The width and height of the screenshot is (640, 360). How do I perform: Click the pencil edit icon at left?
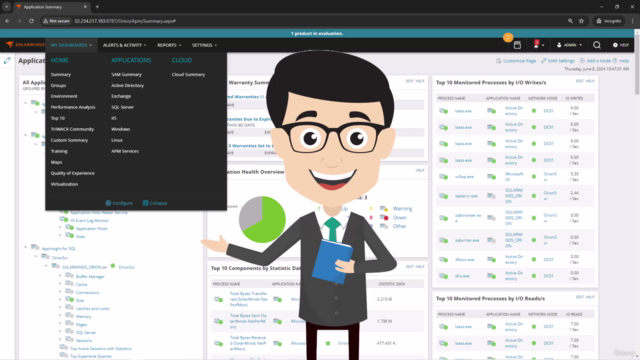7,61
